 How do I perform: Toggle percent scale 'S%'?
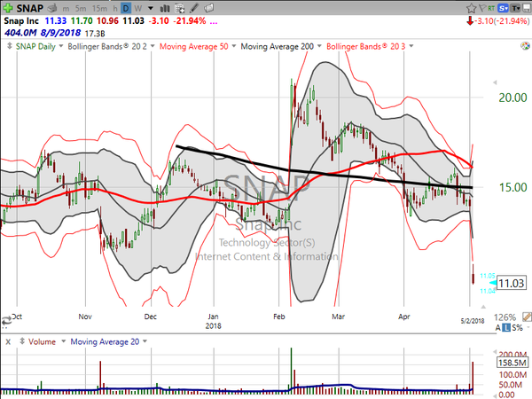pyautogui.click(x=517, y=328)
